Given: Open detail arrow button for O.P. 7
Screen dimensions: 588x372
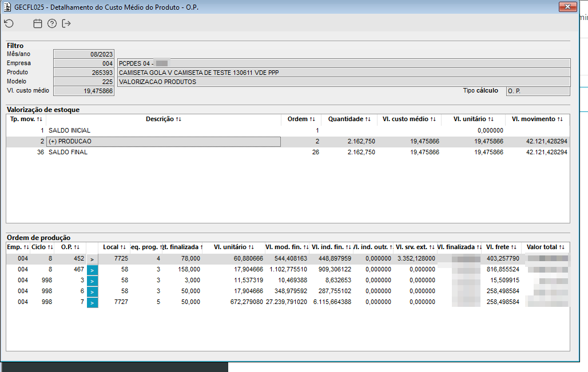Looking at the screenshot, I should click(92, 303).
